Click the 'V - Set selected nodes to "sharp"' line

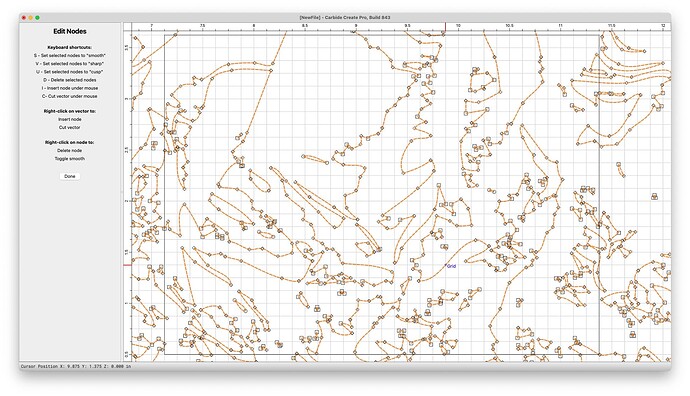coord(70,64)
